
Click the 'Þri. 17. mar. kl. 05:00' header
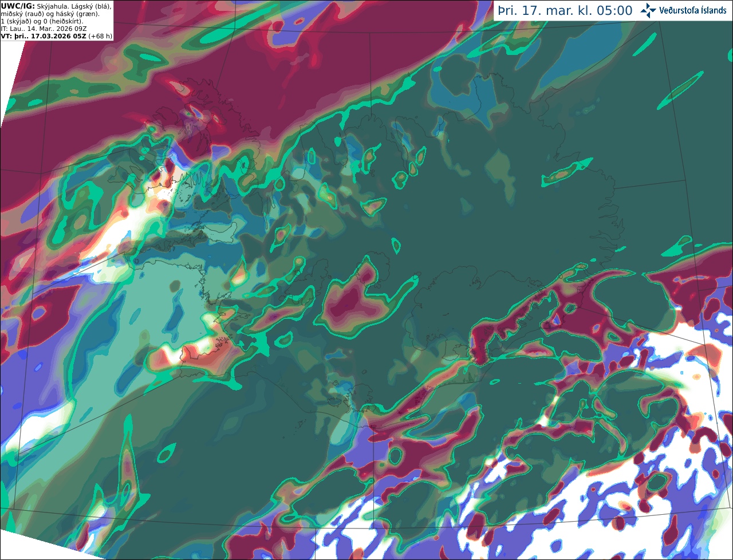coord(565,11)
